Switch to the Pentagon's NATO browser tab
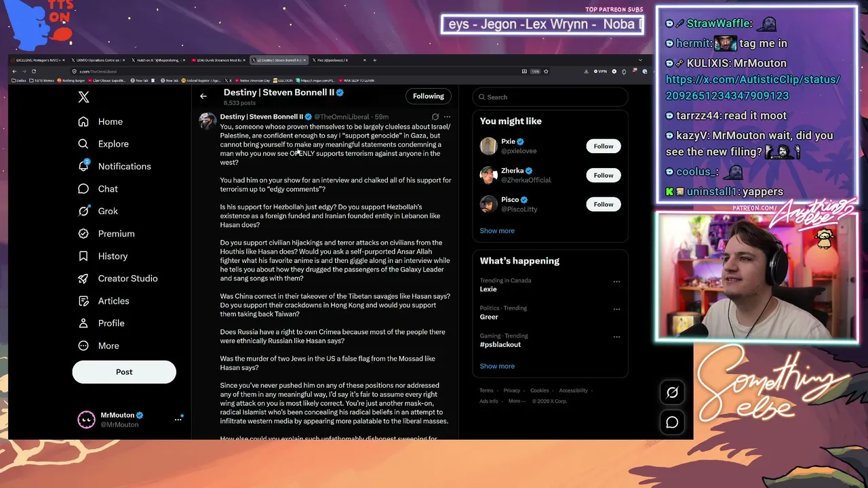Image resolution: width=868 pixels, height=488 pixels. tap(38, 60)
